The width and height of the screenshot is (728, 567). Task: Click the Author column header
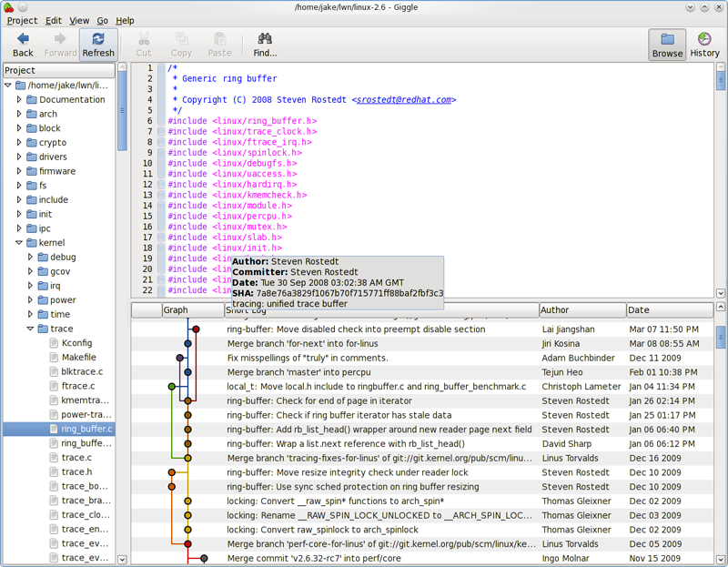tap(582, 309)
